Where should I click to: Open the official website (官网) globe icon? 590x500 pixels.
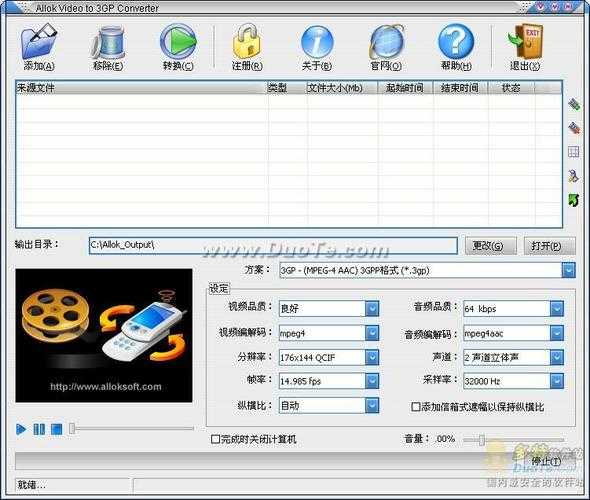[386, 42]
